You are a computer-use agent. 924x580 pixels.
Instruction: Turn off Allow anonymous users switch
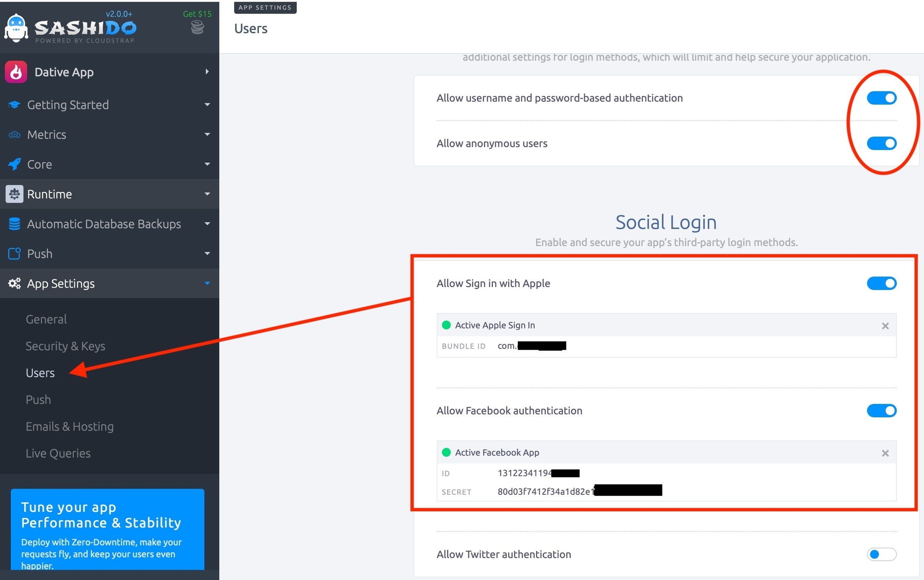click(881, 143)
